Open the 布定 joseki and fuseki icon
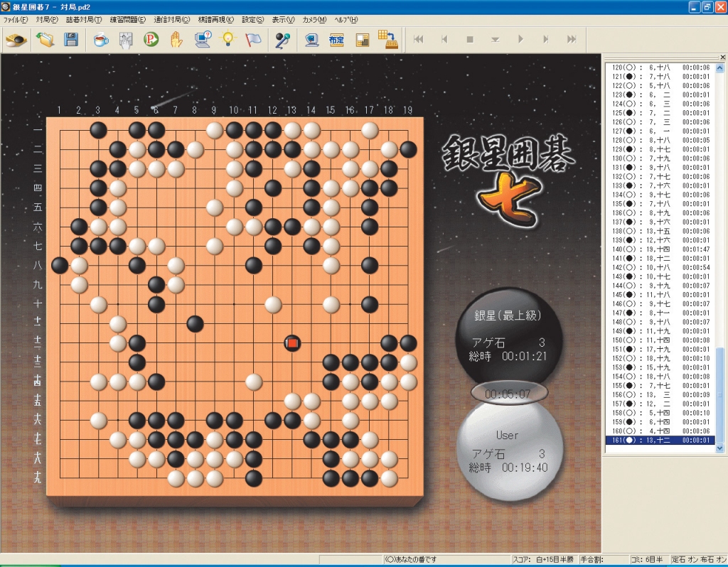This screenshot has height=567, width=728. (336, 40)
